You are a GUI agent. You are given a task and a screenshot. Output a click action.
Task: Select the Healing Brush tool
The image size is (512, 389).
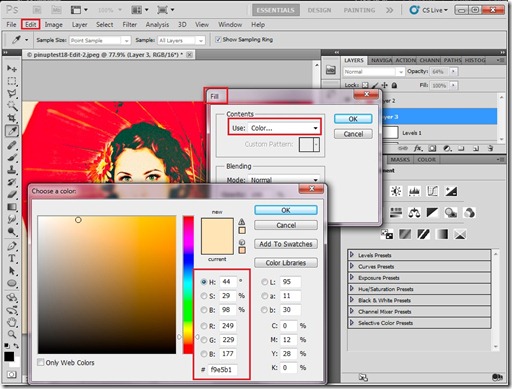click(12, 145)
